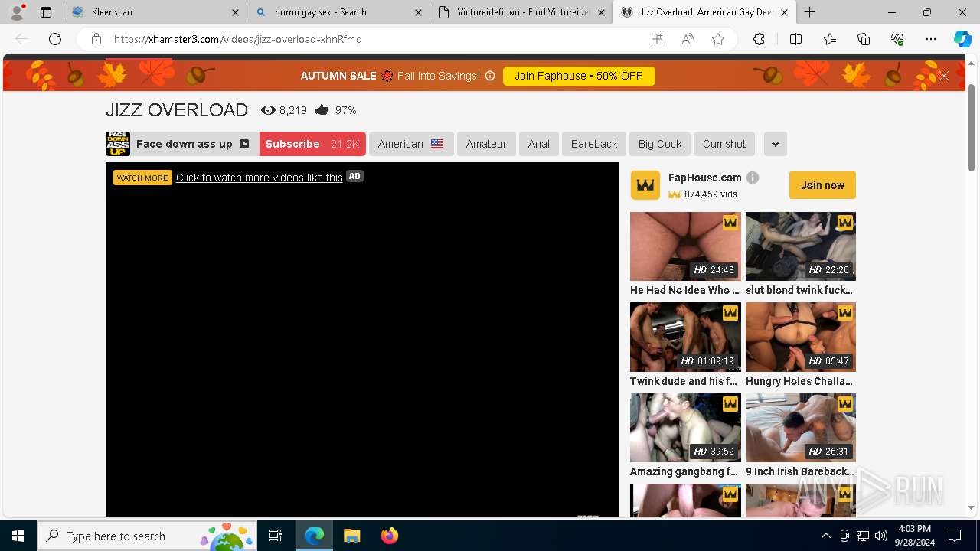This screenshot has height=551, width=980.
Task: Click the WATCH MORE label
Action: (142, 178)
